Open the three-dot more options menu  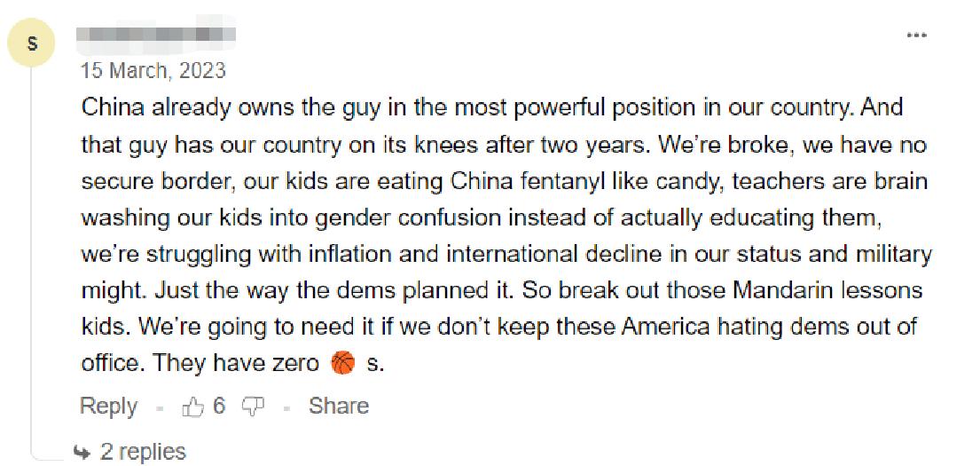click(x=916, y=36)
